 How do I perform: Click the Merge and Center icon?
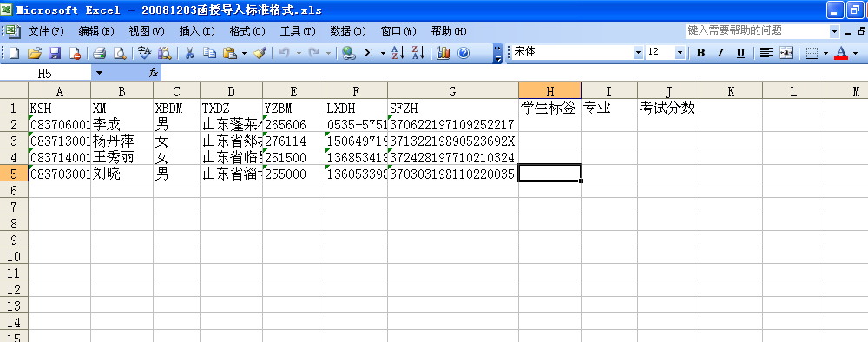pos(786,53)
